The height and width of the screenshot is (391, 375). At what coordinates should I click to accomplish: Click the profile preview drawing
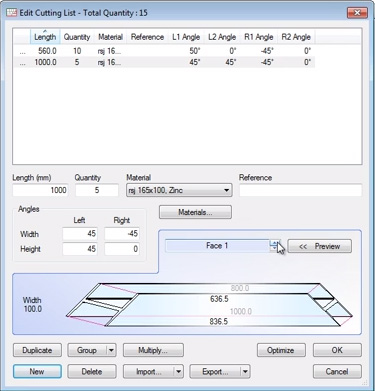click(209, 305)
